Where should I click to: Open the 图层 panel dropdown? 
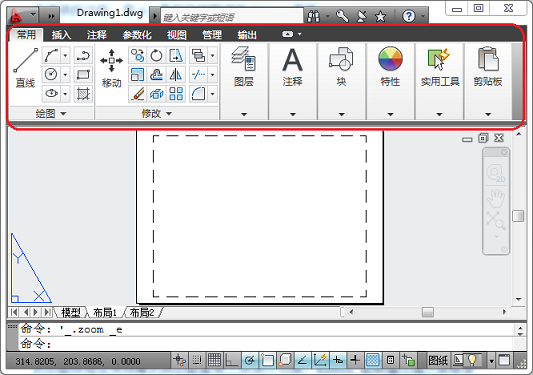click(x=244, y=114)
